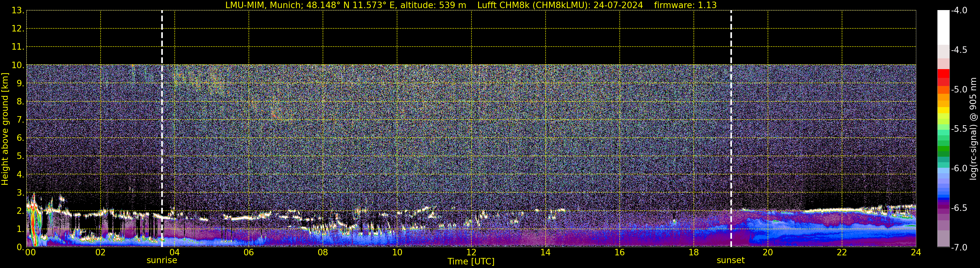Screen dimensions: 980x268
Task: Click the "20" time axis tick label
Action: (x=768, y=252)
